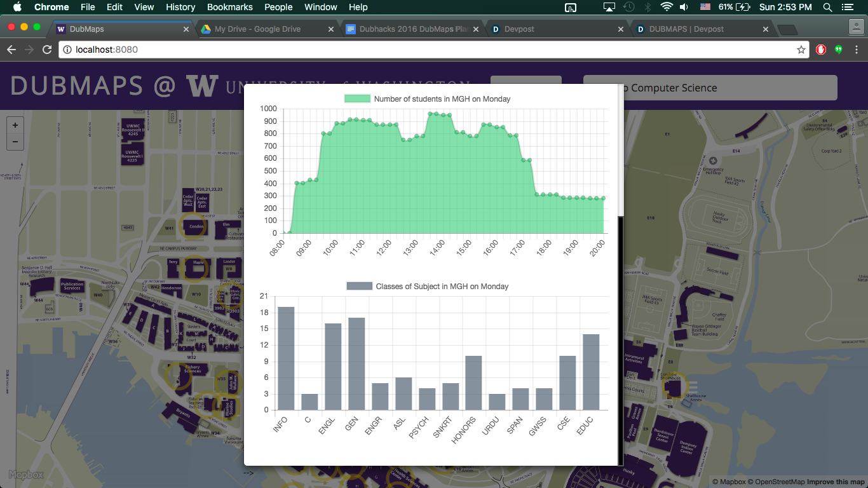Open the People menu
This screenshot has height=488, width=868.
pos(278,7)
